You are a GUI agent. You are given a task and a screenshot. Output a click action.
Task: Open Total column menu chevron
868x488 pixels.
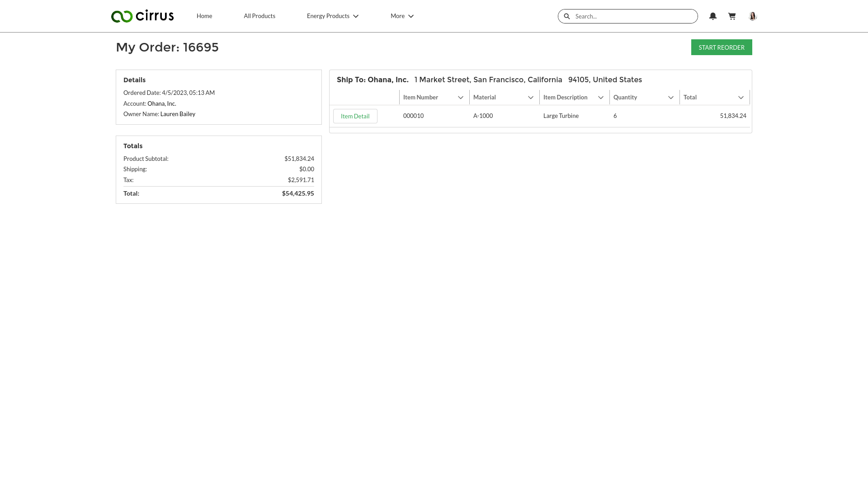pos(741,98)
